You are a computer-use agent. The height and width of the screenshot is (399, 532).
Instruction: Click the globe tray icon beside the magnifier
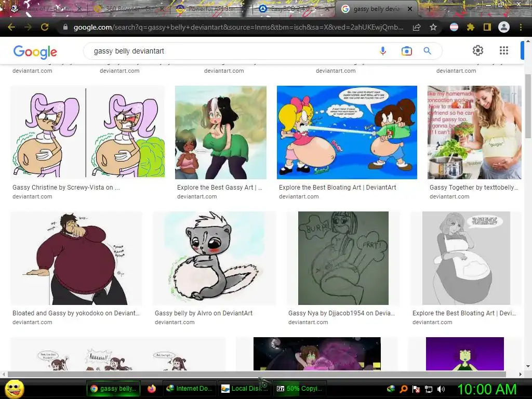pos(391,389)
